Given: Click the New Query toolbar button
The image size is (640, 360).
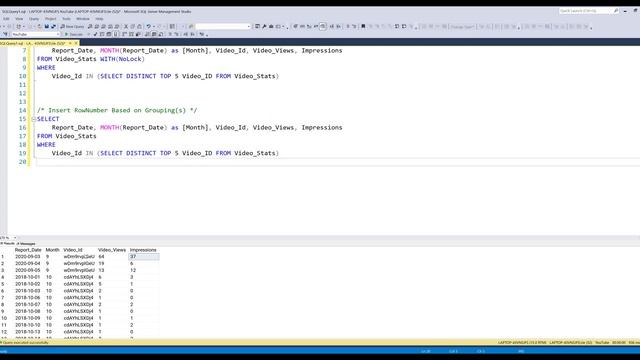Looking at the screenshot, I should (x=72, y=27).
